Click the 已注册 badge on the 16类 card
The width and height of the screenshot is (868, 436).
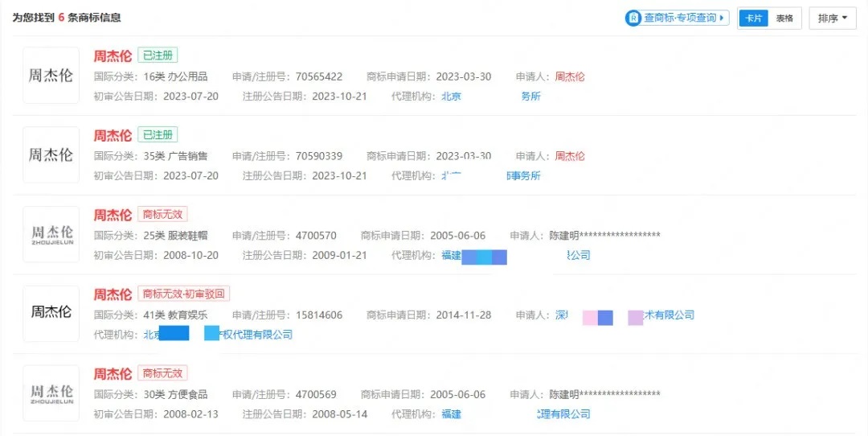pos(158,56)
